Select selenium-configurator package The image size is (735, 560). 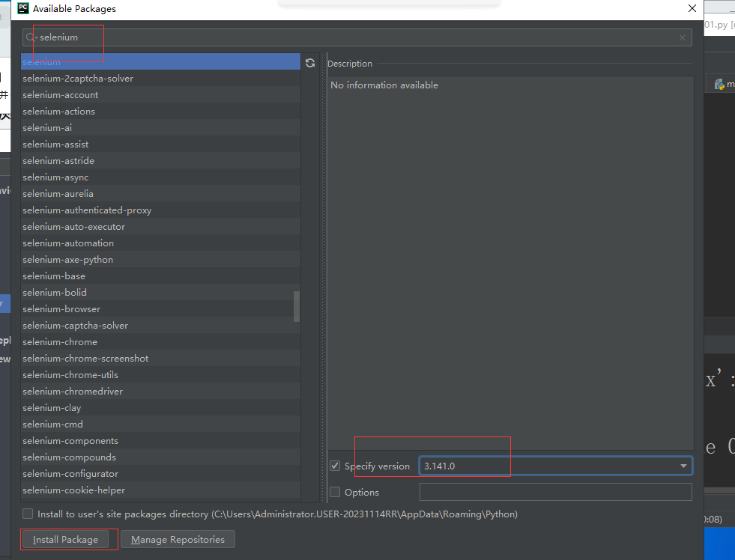(160, 473)
